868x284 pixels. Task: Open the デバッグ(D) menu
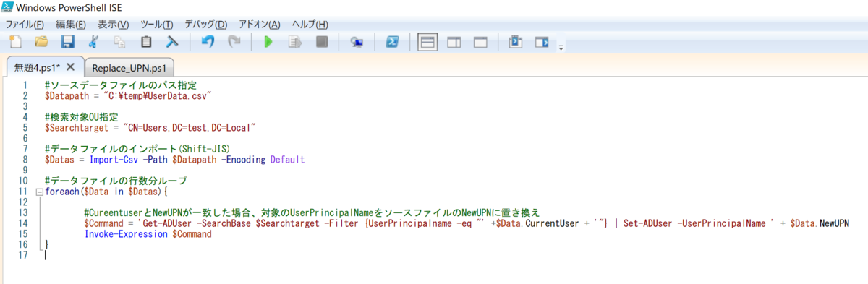[205, 25]
